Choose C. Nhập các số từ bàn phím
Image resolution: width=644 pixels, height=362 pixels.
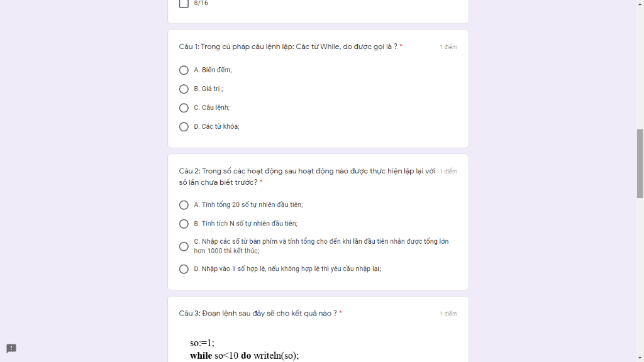[184, 246]
